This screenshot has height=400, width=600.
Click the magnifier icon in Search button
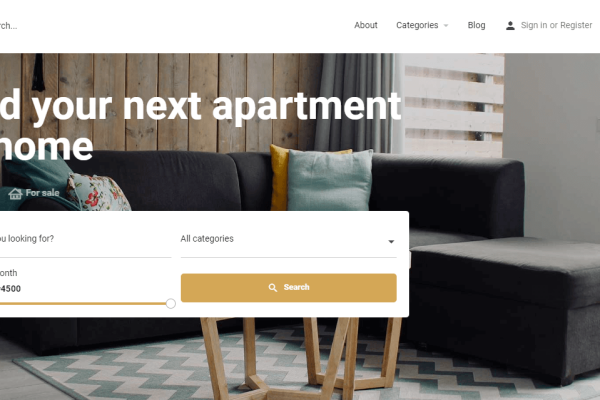[x=272, y=287]
